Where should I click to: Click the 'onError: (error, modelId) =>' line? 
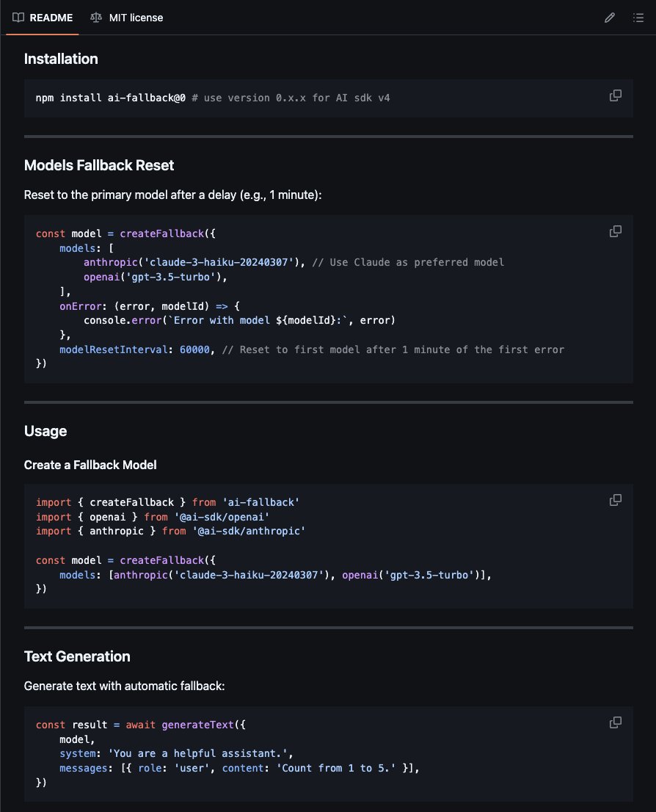[x=150, y=306]
